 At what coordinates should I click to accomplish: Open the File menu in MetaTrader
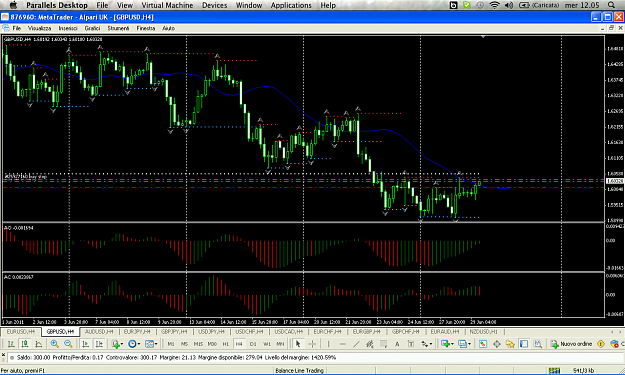17,28
